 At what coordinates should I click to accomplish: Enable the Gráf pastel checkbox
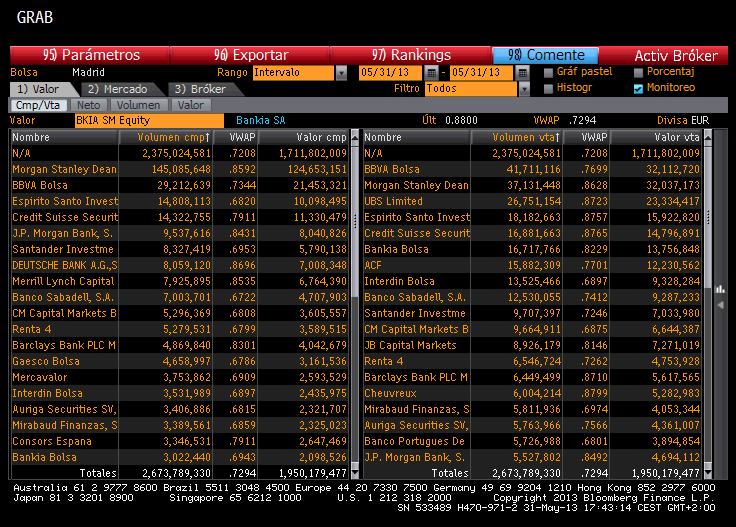[548, 73]
